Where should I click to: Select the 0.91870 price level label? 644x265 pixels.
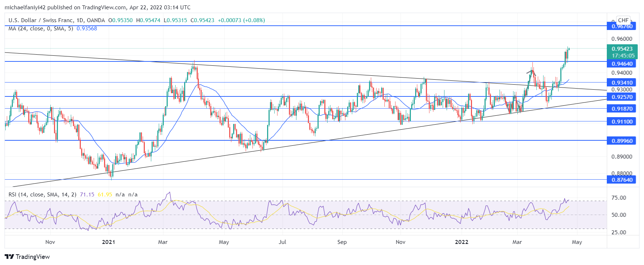[622, 109]
